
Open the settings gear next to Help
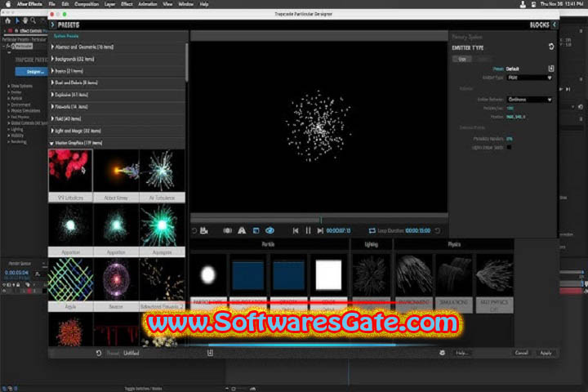[442, 353]
